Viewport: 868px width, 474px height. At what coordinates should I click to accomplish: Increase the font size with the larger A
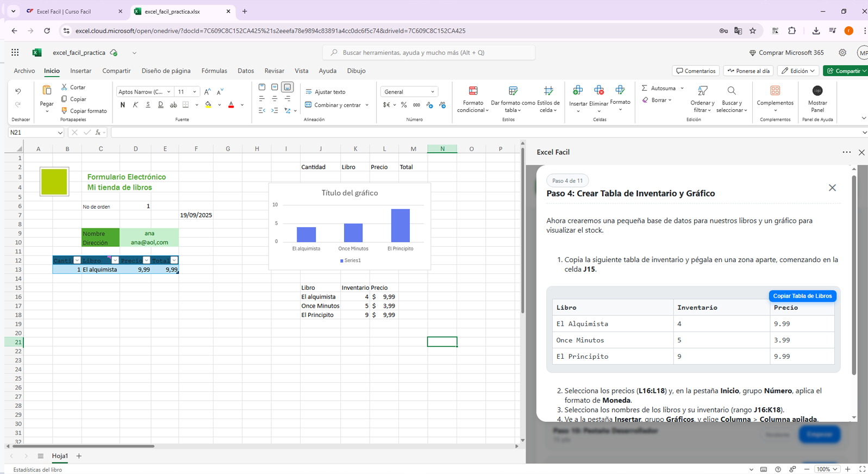click(x=208, y=92)
